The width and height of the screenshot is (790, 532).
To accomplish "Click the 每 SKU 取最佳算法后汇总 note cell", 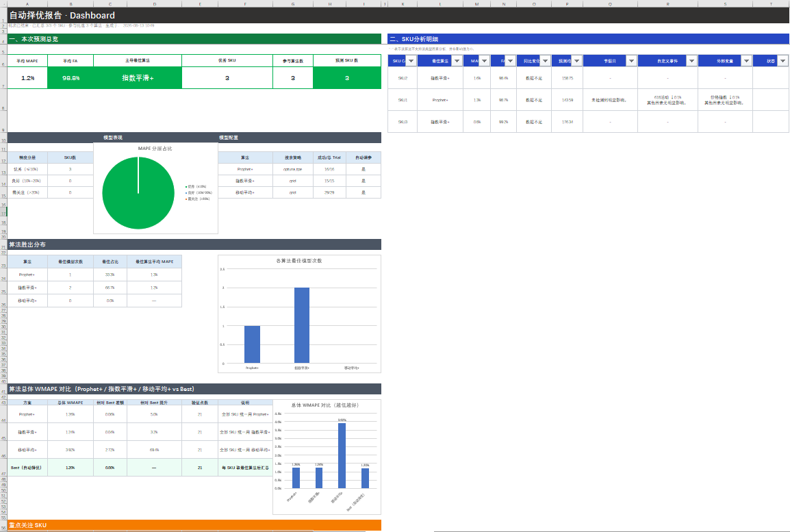I will (x=245, y=468).
